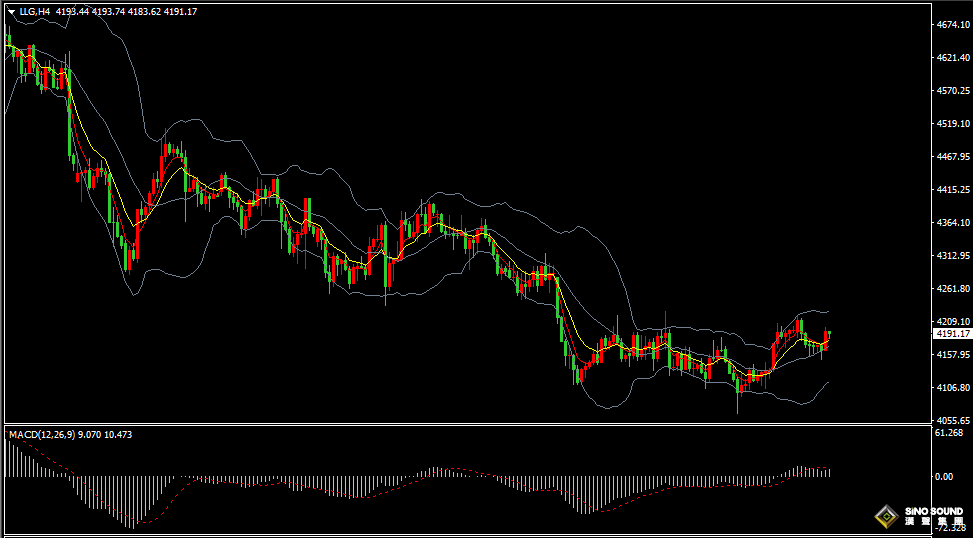This screenshot has height=538, width=973.
Task: Click the current price tag 4191.17
Action: (x=953, y=334)
